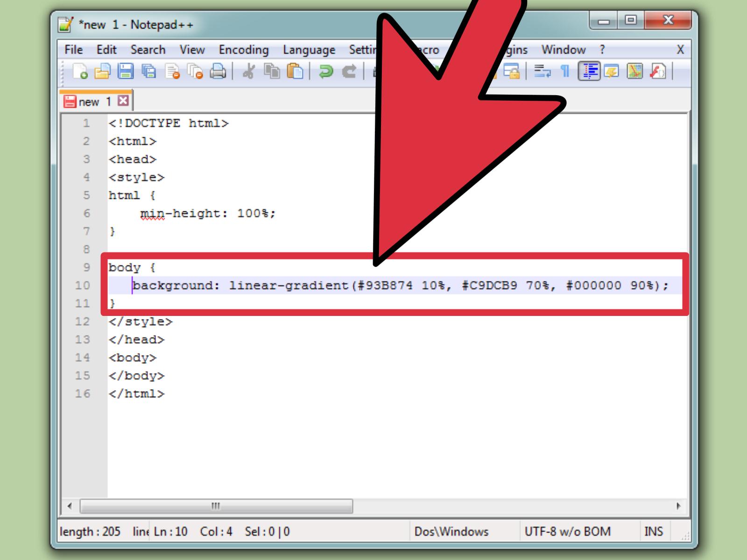The image size is (747, 560).
Task: Paste from the clipboard
Action: [295, 71]
